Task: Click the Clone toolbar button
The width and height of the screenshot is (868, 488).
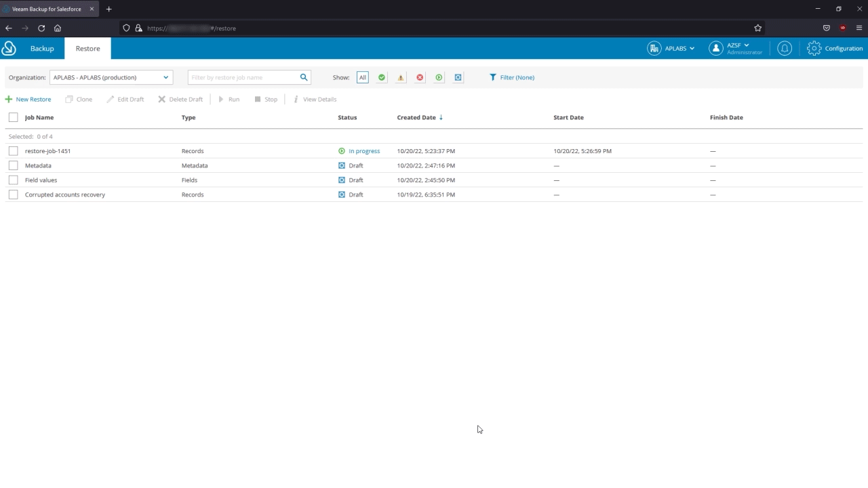Action: click(79, 99)
